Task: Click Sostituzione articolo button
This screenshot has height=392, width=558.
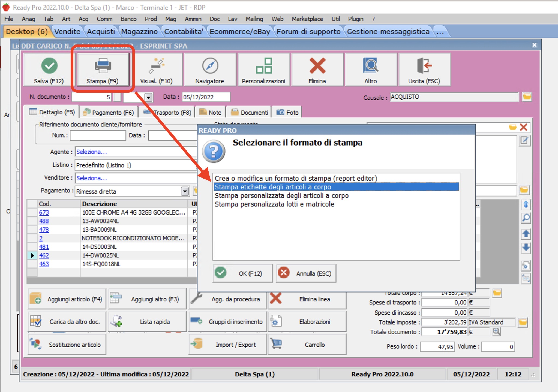Action: click(67, 345)
